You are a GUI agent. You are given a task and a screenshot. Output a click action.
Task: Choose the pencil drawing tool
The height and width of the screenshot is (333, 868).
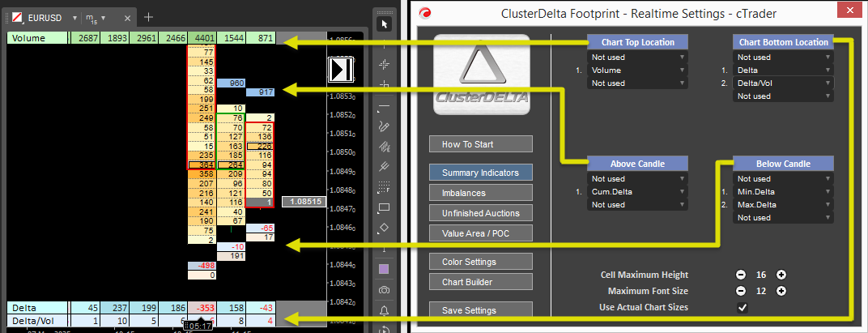[x=385, y=126]
